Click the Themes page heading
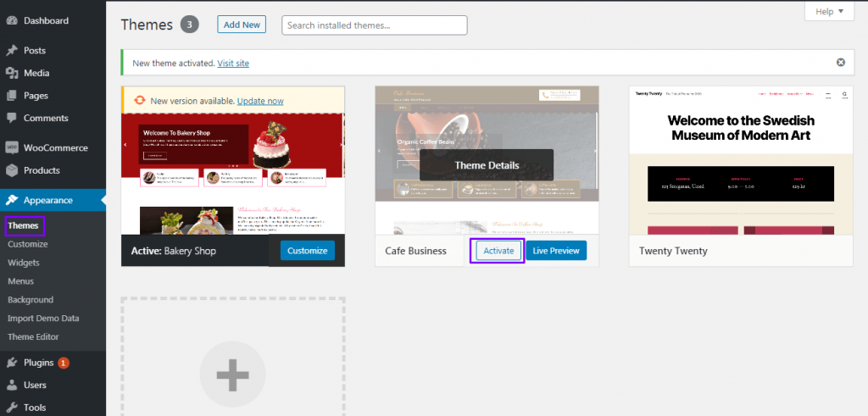The image size is (868, 416). [147, 25]
